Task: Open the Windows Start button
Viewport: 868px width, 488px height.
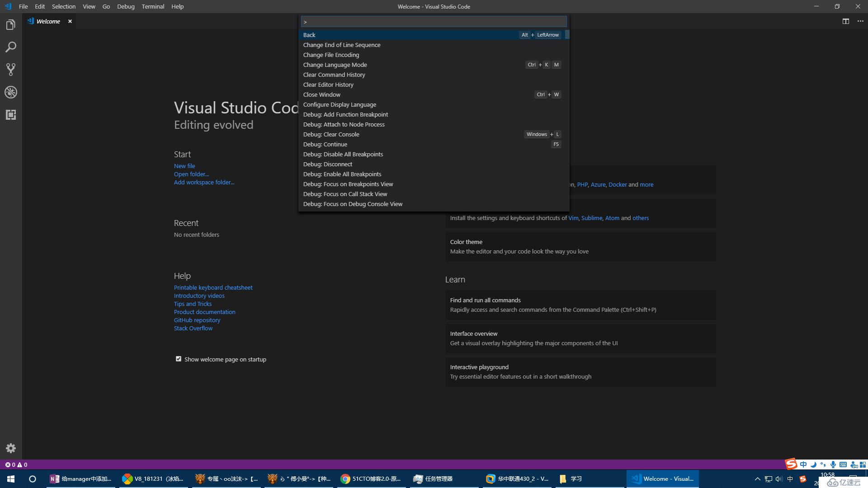Action: point(11,479)
